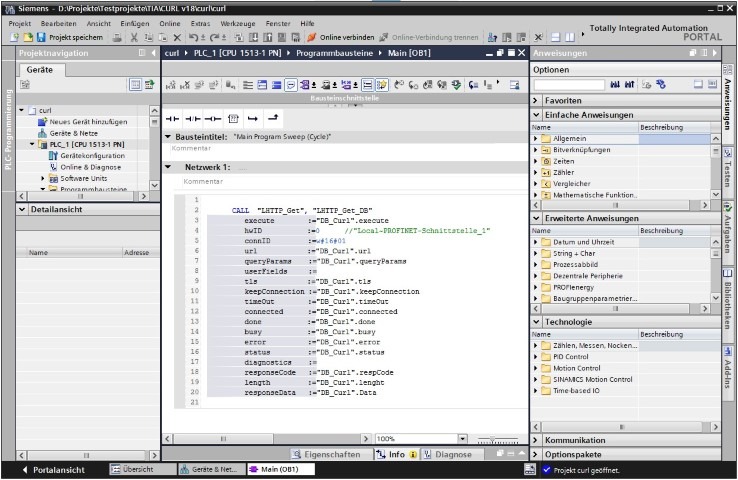Click the block interface icon at toolbar end
738x480 pixels.
(x=514, y=85)
